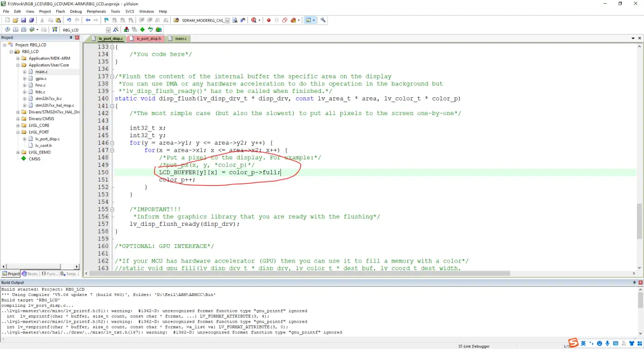644x349 pixels.
Task: Switch to the lv_port_disp.h tab
Action: [x=146, y=38]
